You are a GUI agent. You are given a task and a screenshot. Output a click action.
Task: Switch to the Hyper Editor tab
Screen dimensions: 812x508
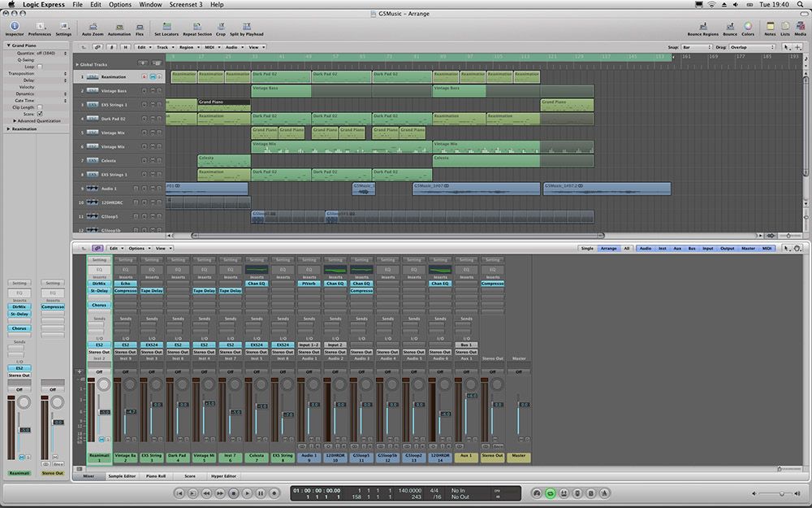pyautogui.click(x=223, y=475)
